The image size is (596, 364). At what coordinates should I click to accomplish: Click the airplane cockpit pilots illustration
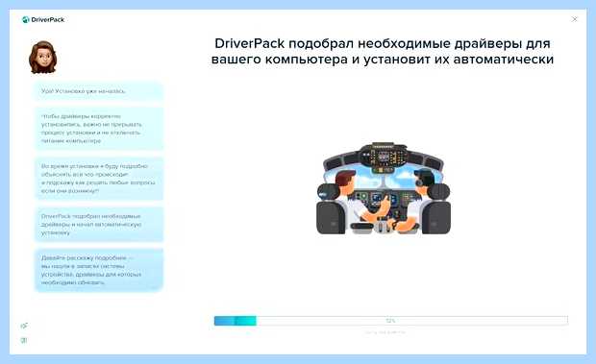[x=384, y=188]
